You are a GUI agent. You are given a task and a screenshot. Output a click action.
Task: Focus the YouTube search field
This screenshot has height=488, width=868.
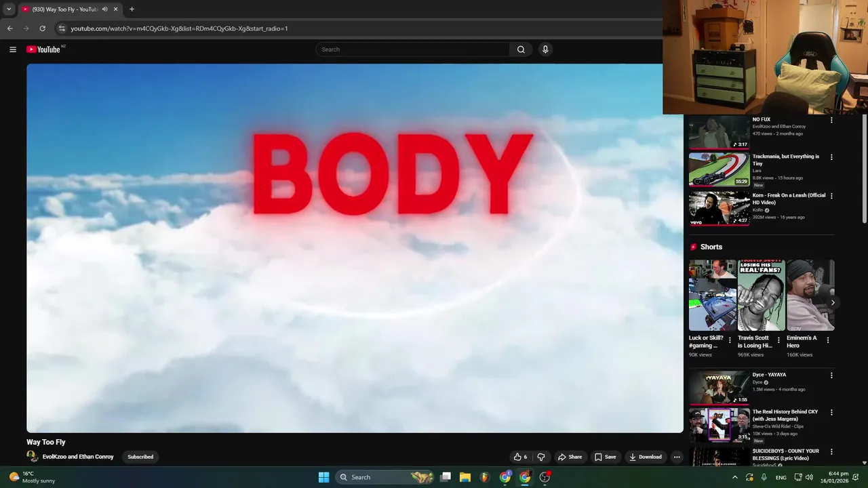pyautogui.click(x=412, y=49)
